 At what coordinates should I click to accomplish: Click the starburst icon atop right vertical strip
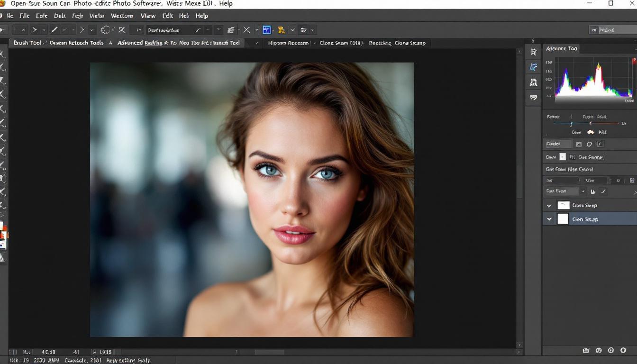point(534,52)
